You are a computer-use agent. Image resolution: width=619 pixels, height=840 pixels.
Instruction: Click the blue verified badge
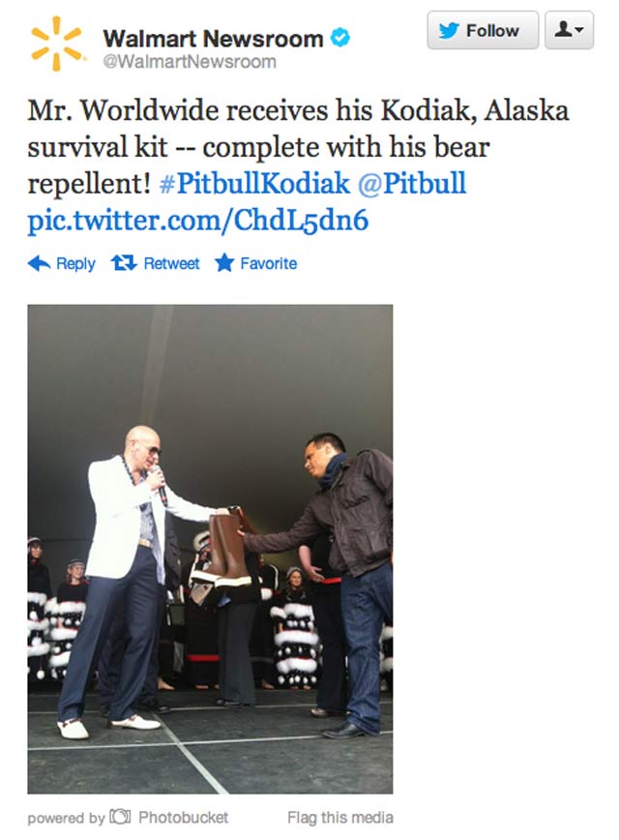pos(340,39)
